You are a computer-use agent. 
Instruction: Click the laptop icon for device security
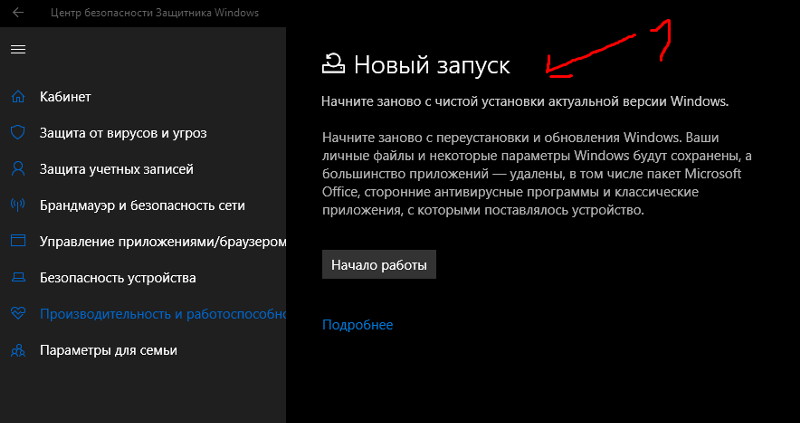(x=18, y=278)
